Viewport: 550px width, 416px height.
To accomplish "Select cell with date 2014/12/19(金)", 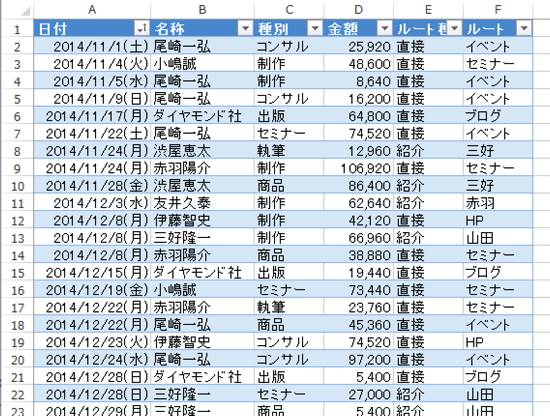I will pyautogui.click(x=92, y=290).
